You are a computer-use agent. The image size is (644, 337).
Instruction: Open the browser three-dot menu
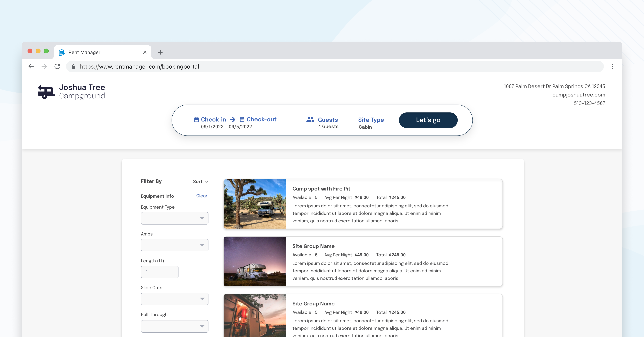click(x=613, y=66)
